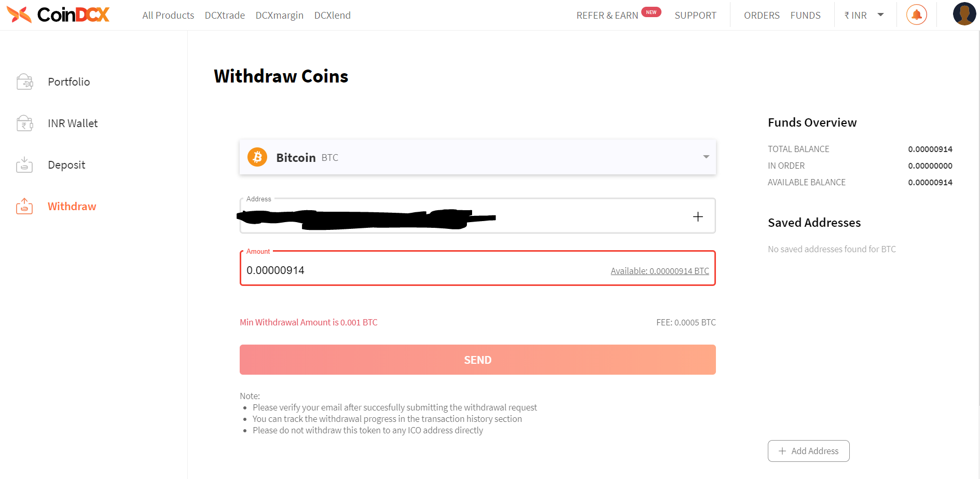
Task: Click the Withdraw sidebar icon
Action: (x=24, y=206)
